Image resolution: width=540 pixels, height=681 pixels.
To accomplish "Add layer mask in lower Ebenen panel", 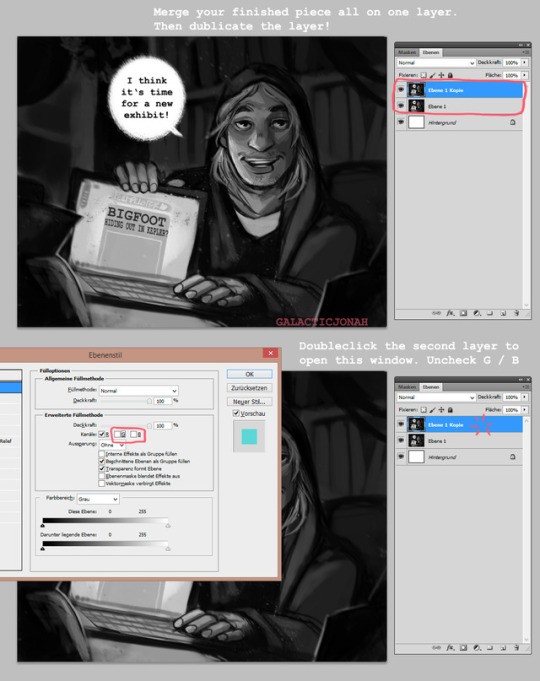I will (x=464, y=647).
